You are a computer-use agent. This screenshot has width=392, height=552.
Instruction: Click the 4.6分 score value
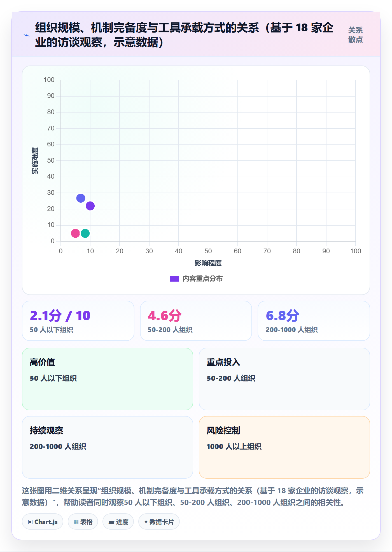point(165,316)
